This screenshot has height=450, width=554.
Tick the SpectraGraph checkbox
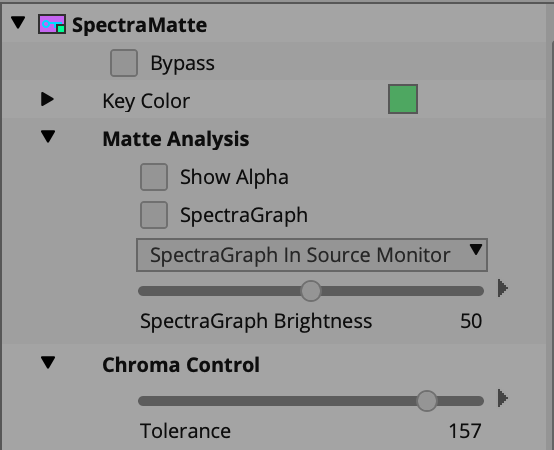pyautogui.click(x=154, y=215)
